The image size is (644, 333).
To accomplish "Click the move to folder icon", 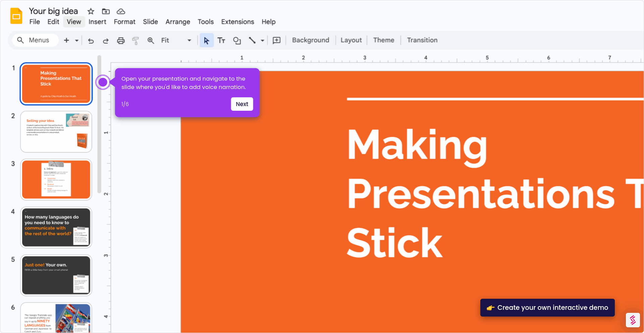I will (106, 11).
